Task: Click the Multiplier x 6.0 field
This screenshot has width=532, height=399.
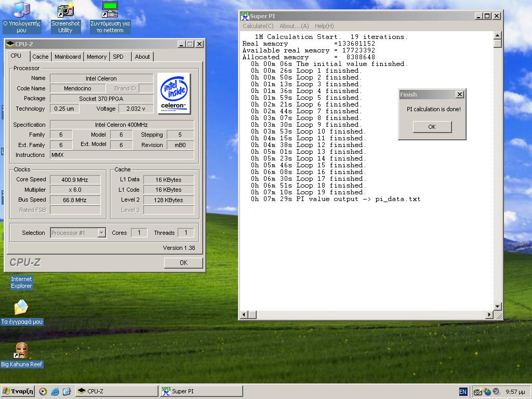Action: coord(75,190)
